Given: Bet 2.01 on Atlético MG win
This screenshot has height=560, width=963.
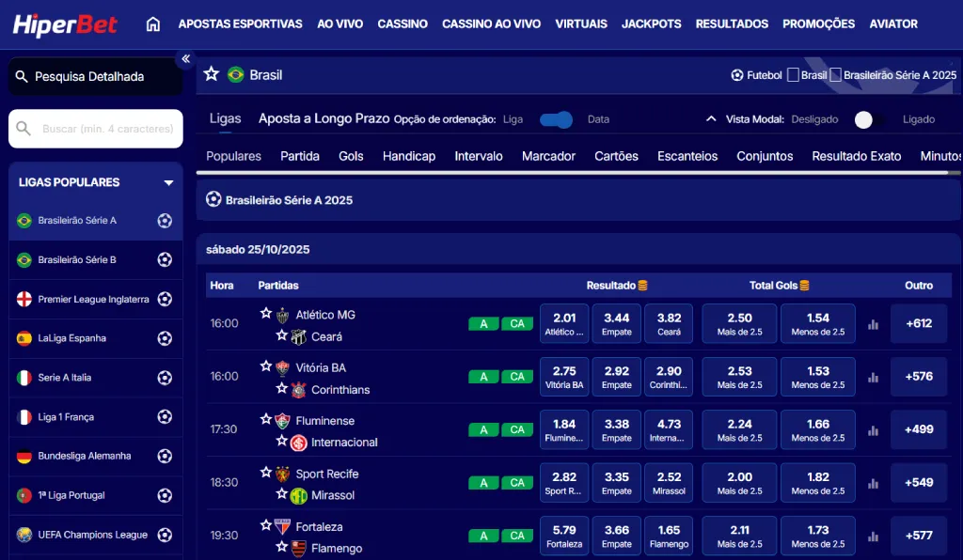Looking at the screenshot, I should click(x=564, y=324).
